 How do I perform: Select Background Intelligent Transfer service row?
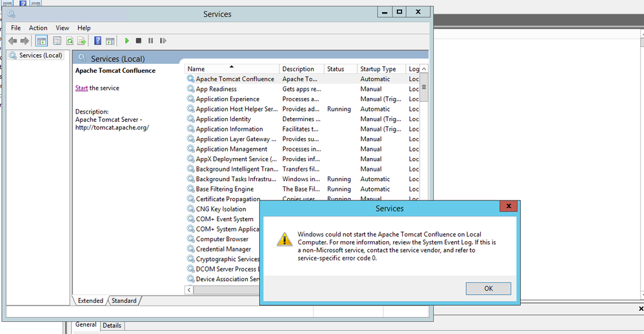[x=303, y=169]
